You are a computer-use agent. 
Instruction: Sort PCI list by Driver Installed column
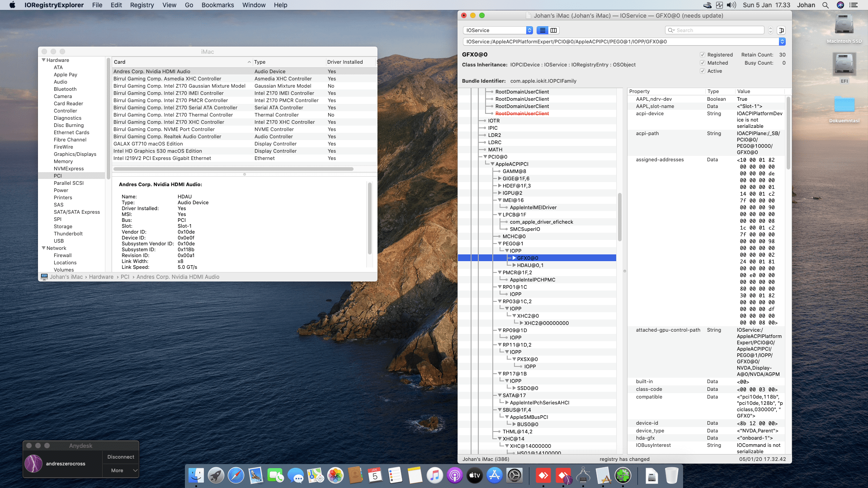[x=350, y=62]
